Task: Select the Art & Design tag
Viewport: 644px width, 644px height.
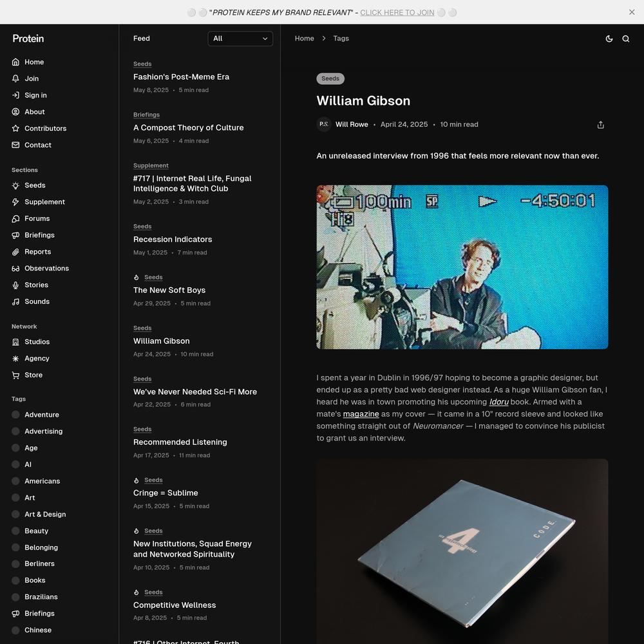Action: [x=45, y=514]
